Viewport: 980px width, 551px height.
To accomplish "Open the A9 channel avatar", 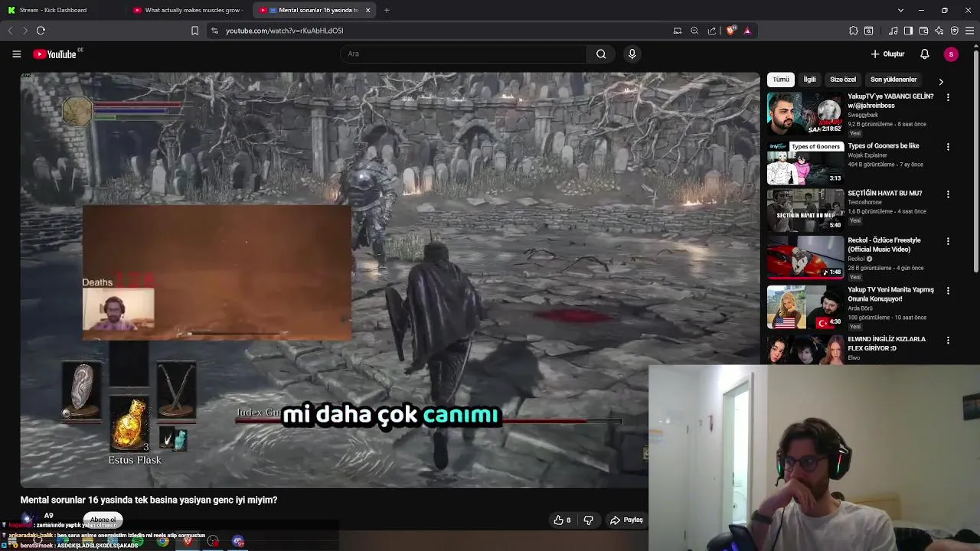I will 29,519.
